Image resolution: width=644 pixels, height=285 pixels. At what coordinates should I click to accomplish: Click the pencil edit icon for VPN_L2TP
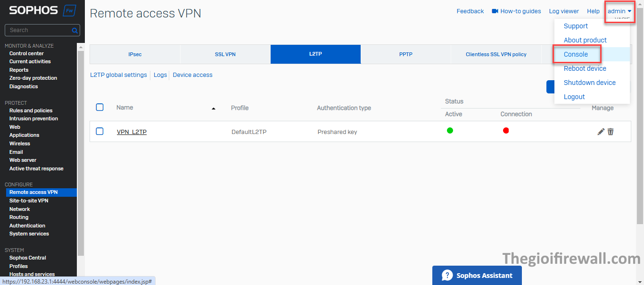pos(601,132)
